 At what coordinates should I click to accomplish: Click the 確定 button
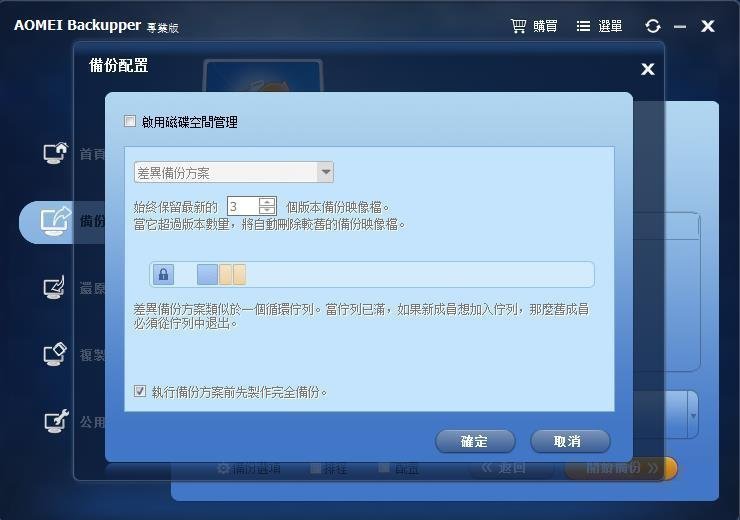pyautogui.click(x=475, y=441)
